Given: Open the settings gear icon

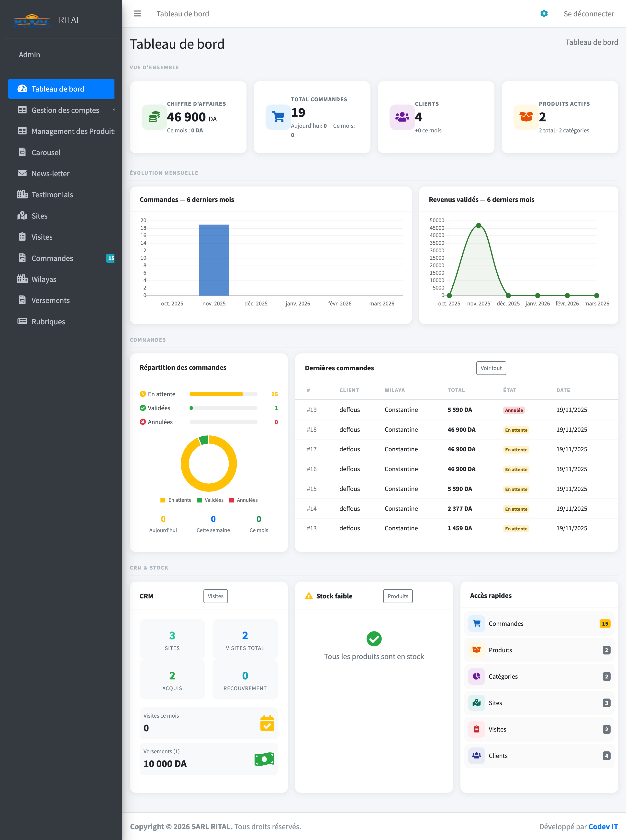Looking at the screenshot, I should coord(544,14).
